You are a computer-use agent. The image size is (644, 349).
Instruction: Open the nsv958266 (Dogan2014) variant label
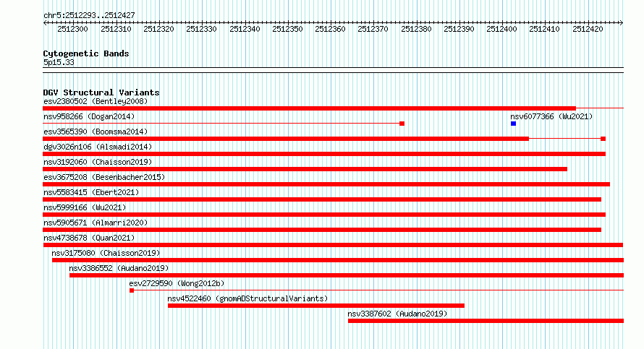point(89,116)
